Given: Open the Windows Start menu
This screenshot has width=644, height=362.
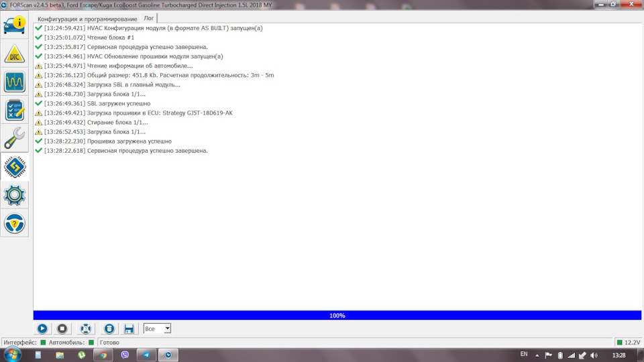Looking at the screenshot, I should (x=12, y=355).
